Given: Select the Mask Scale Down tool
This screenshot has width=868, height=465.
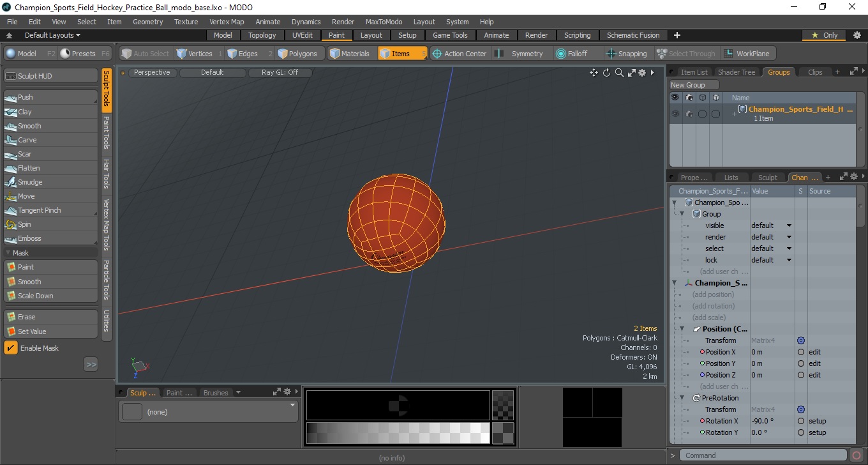Looking at the screenshot, I should 51,296.
